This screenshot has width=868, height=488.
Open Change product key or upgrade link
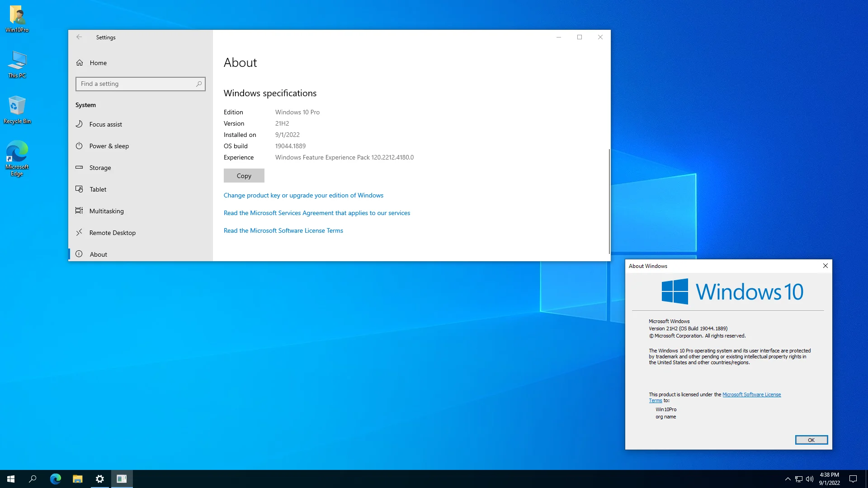pos(303,195)
